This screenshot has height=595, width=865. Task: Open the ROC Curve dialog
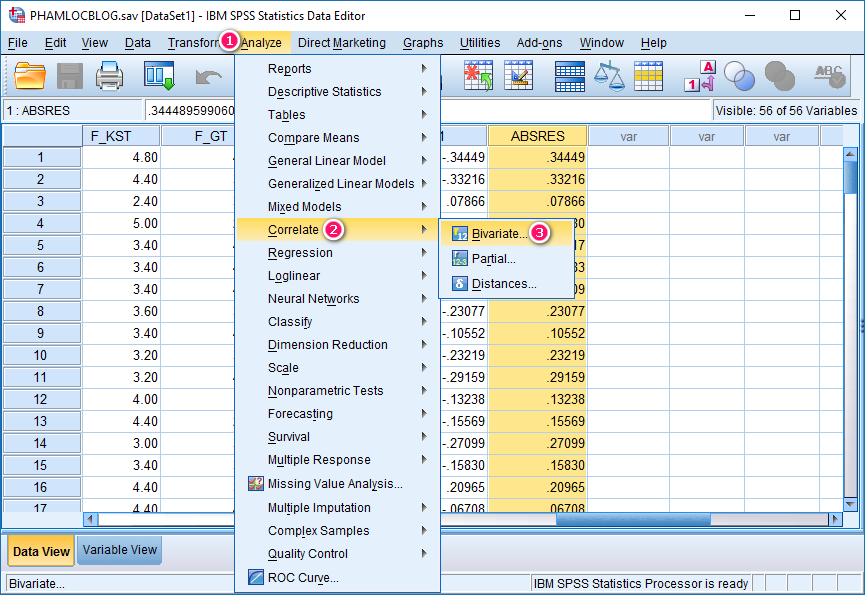coord(302,577)
